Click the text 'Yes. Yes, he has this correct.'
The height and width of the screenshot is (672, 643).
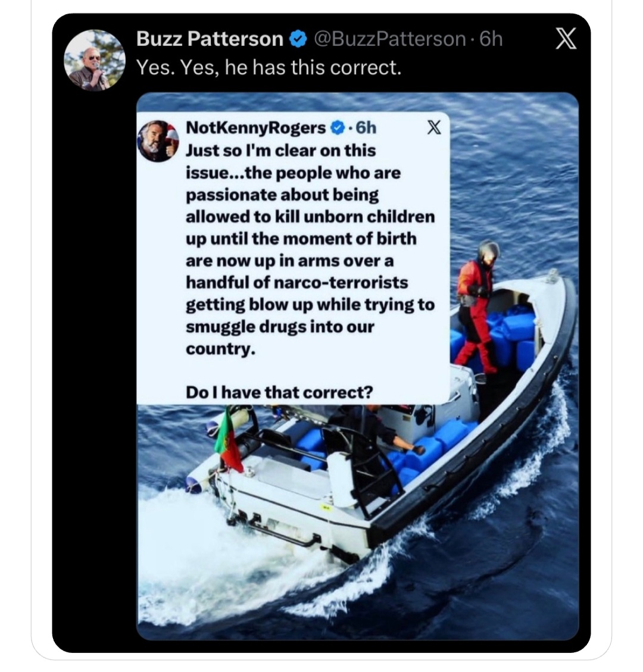[x=269, y=67]
